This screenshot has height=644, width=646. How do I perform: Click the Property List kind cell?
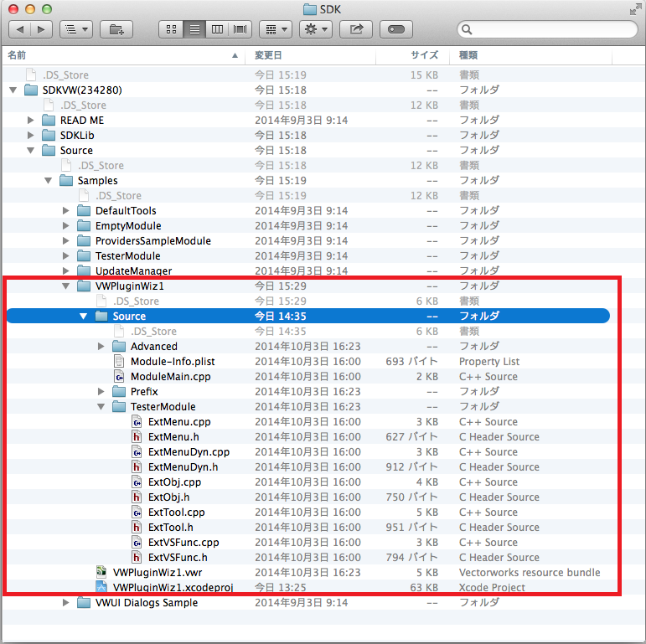[x=489, y=362]
